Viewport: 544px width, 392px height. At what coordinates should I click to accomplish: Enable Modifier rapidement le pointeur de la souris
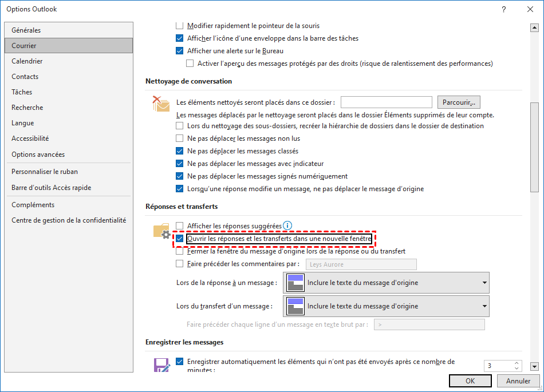click(179, 26)
